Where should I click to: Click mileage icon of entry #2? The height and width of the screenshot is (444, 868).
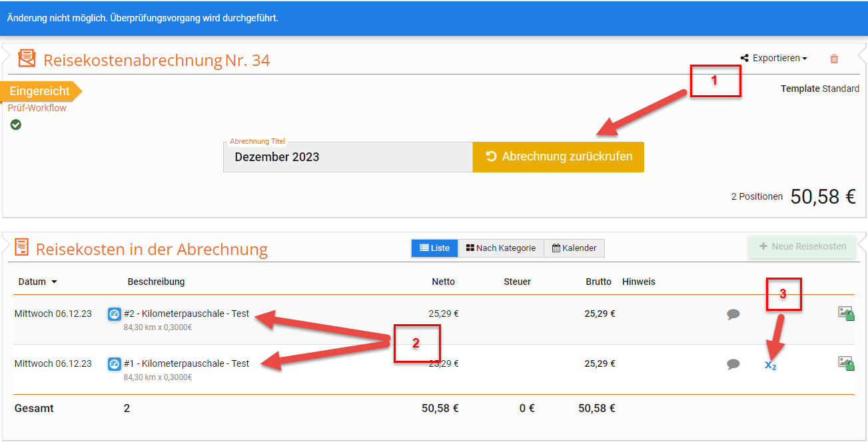114,314
